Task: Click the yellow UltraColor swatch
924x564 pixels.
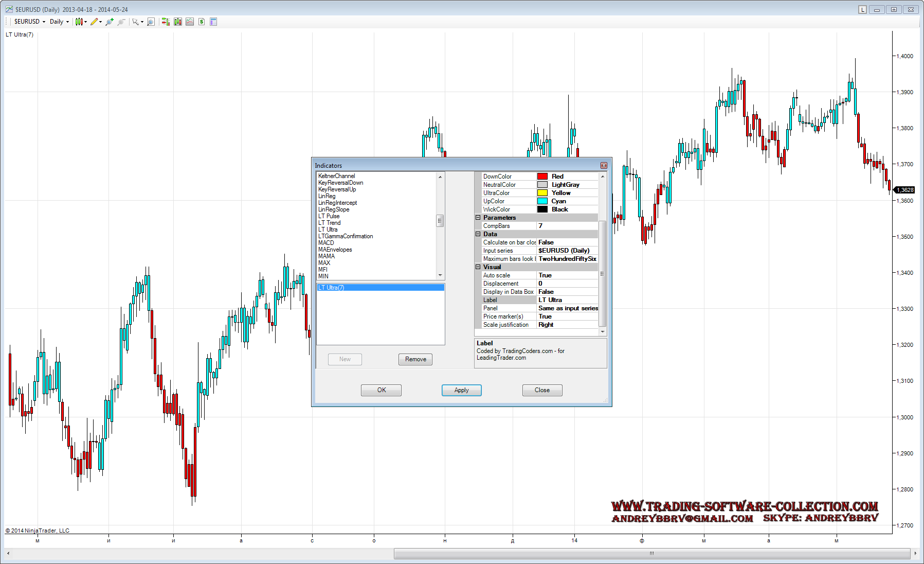Action: [x=542, y=193]
